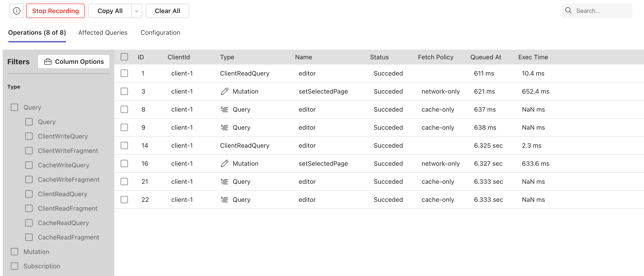Image resolution: width=644 pixels, height=276 pixels.
Task: Switch to the Affected Queries tab
Action: click(103, 32)
